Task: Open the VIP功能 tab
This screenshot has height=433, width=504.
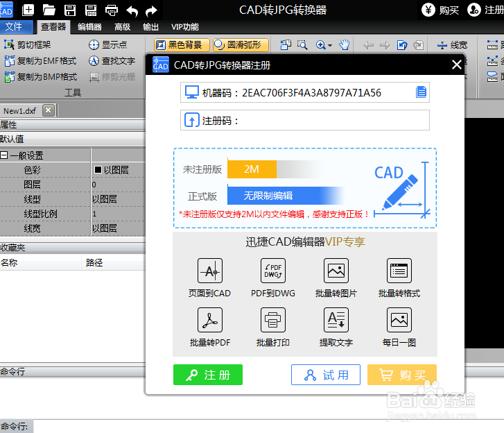Action: pos(185,27)
